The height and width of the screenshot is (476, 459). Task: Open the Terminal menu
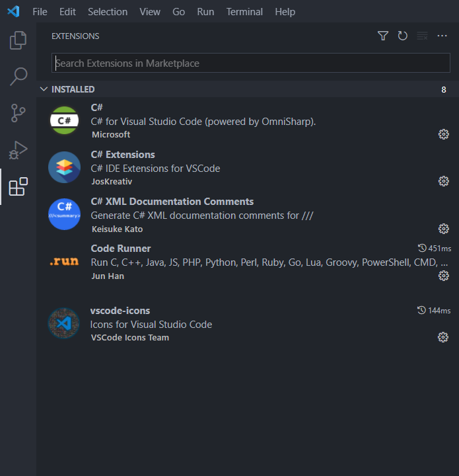[244, 12]
